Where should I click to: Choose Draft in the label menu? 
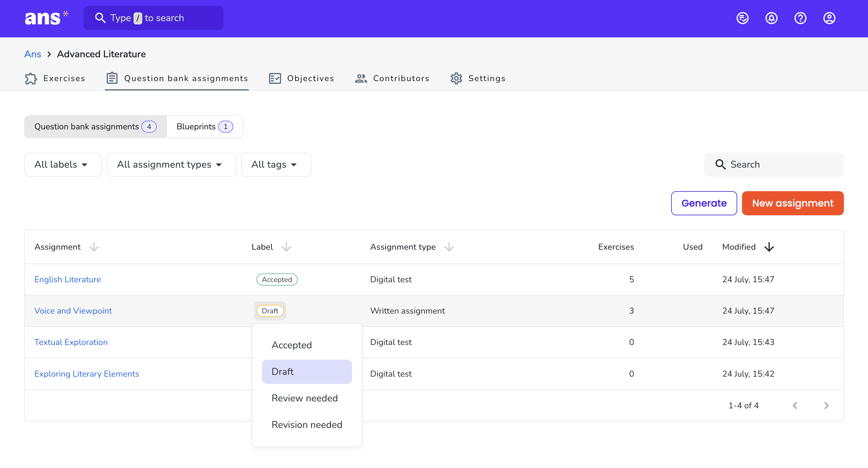coord(307,372)
